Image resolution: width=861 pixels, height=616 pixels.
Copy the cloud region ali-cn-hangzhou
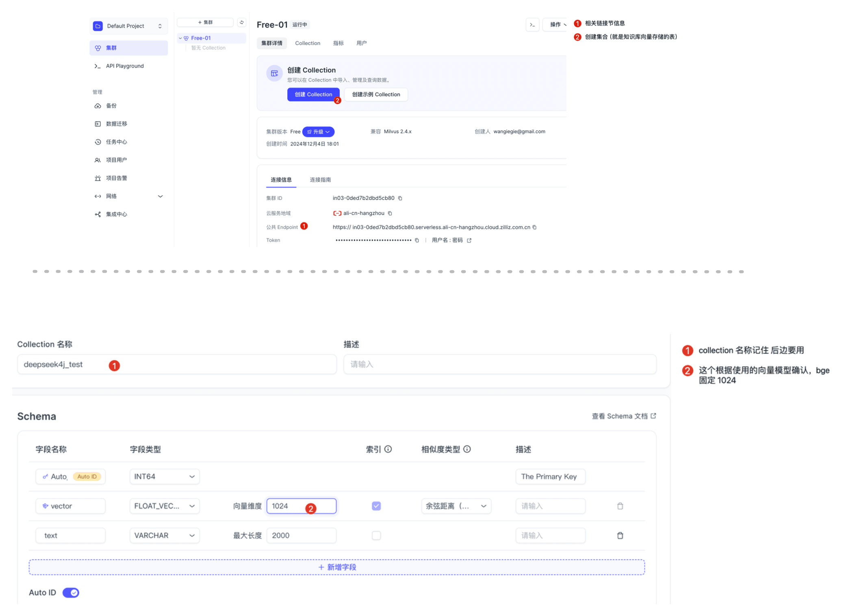[x=390, y=213]
